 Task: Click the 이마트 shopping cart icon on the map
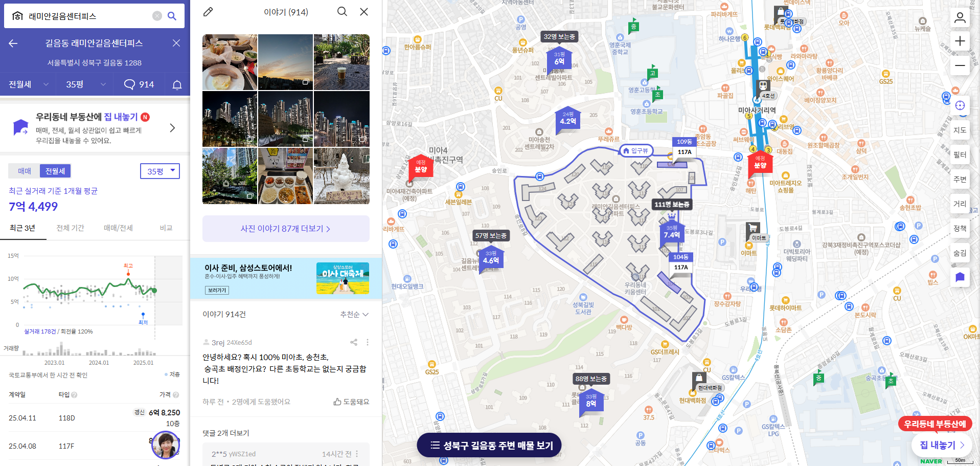tap(753, 228)
